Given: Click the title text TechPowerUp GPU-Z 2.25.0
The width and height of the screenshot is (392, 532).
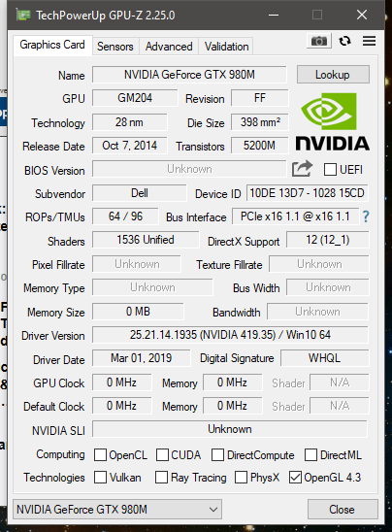Looking at the screenshot, I should [106, 16].
